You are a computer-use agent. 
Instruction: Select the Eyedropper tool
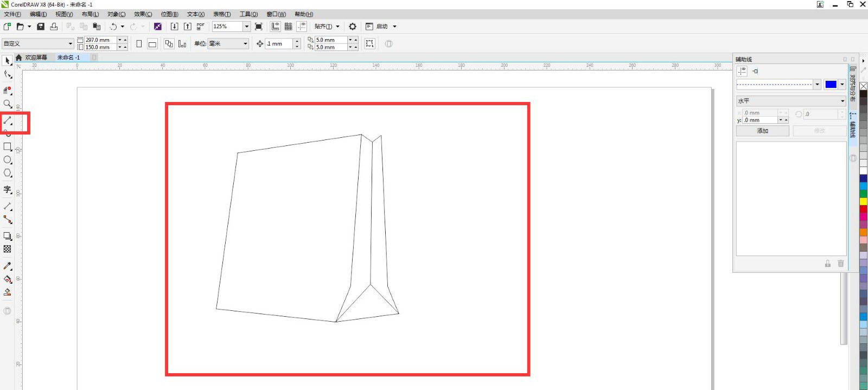click(8, 266)
